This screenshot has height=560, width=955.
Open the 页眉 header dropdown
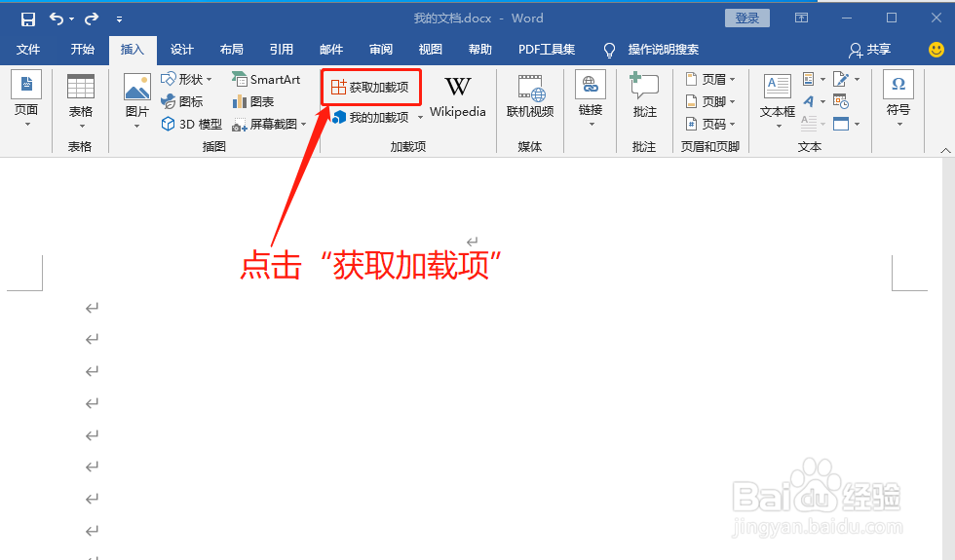point(710,79)
